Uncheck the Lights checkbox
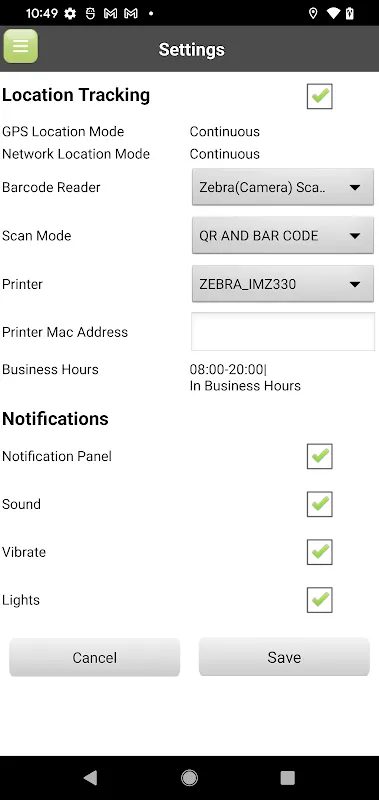379x800 pixels. (x=320, y=599)
